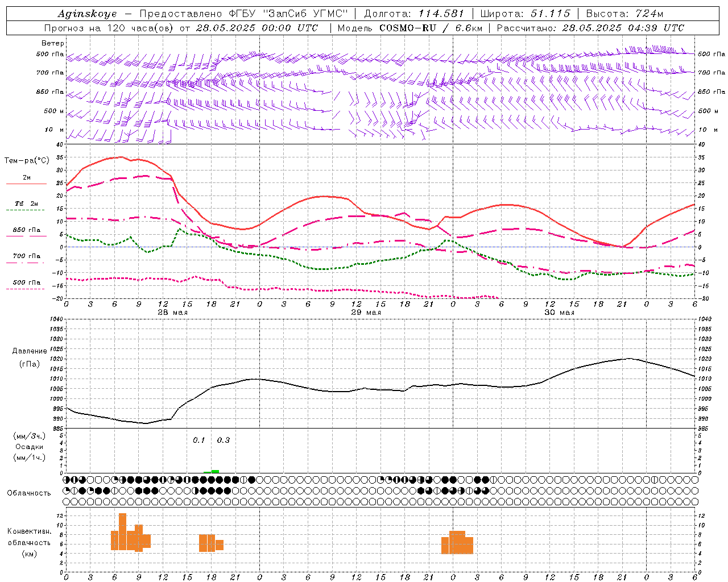Click the model name COSMO-RU / 6.6км

431,28
